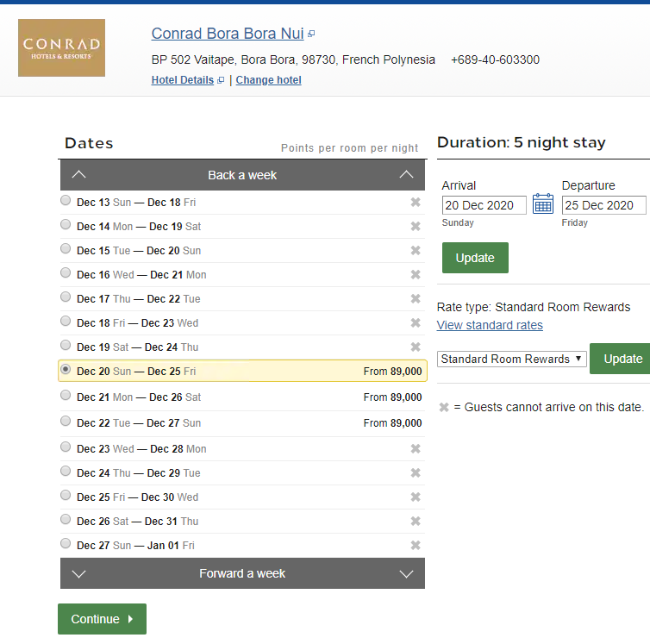This screenshot has width=650, height=644.
Task: Click the unavailable X icon for Dec 25 row
Action: 416,497
